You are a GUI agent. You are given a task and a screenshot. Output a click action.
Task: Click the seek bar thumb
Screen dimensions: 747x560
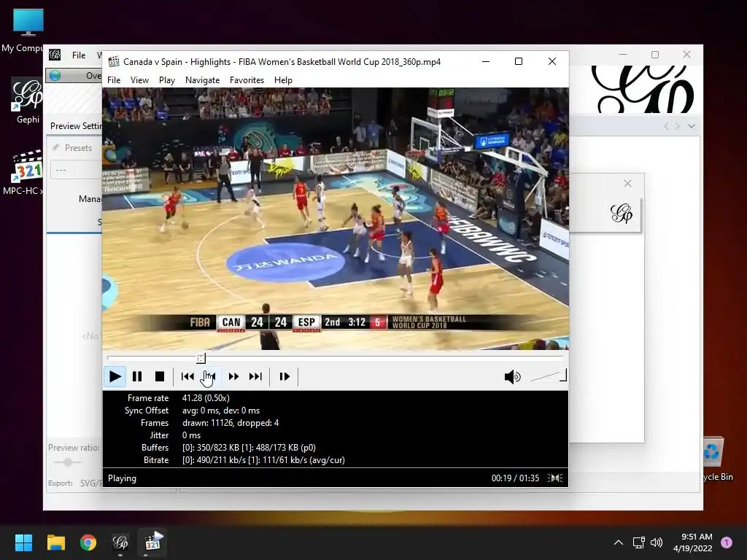tap(201, 358)
